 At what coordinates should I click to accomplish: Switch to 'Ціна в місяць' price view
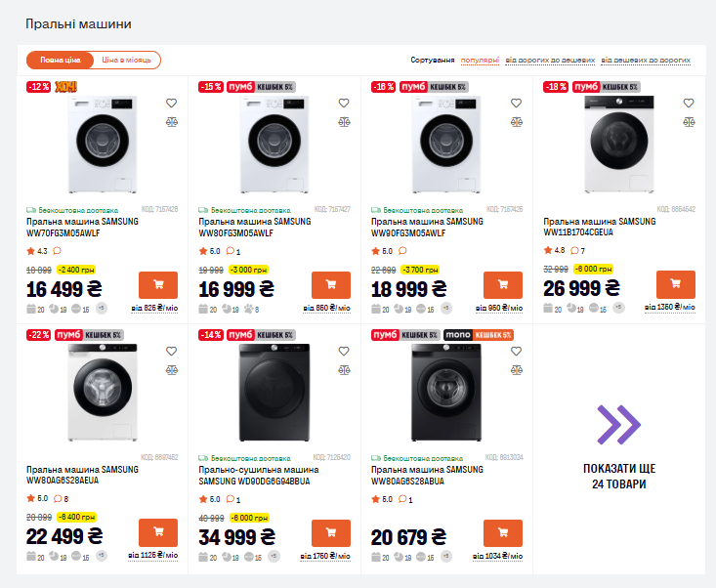126,61
